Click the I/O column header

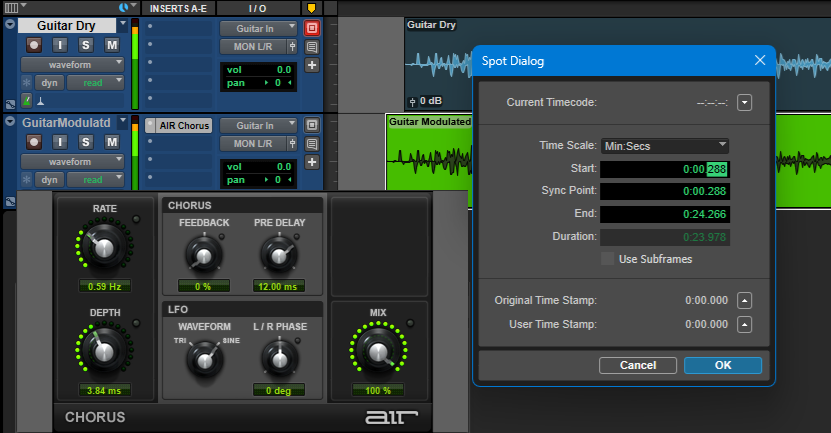[x=258, y=8]
